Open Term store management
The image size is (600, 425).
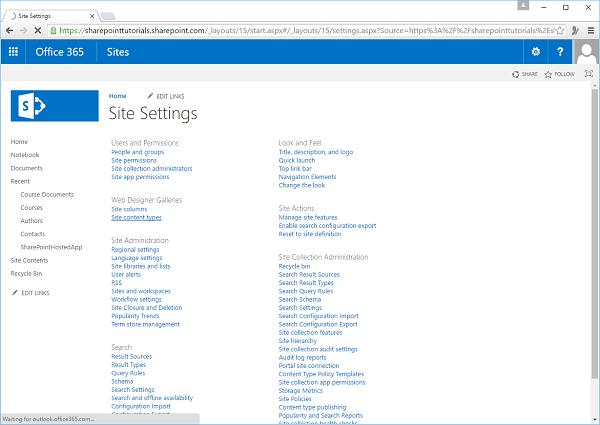[145, 324]
